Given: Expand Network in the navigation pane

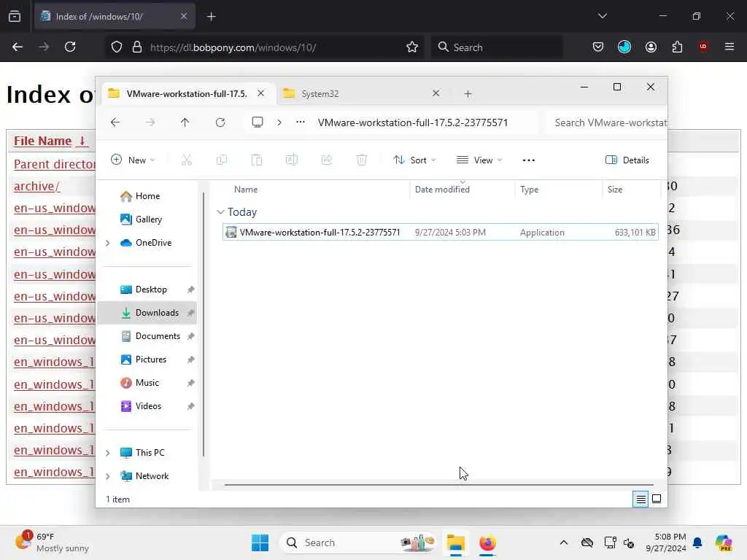Looking at the screenshot, I should (x=108, y=475).
